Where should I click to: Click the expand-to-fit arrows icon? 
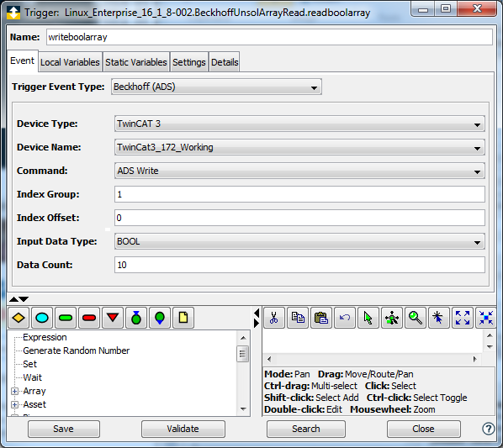463,318
